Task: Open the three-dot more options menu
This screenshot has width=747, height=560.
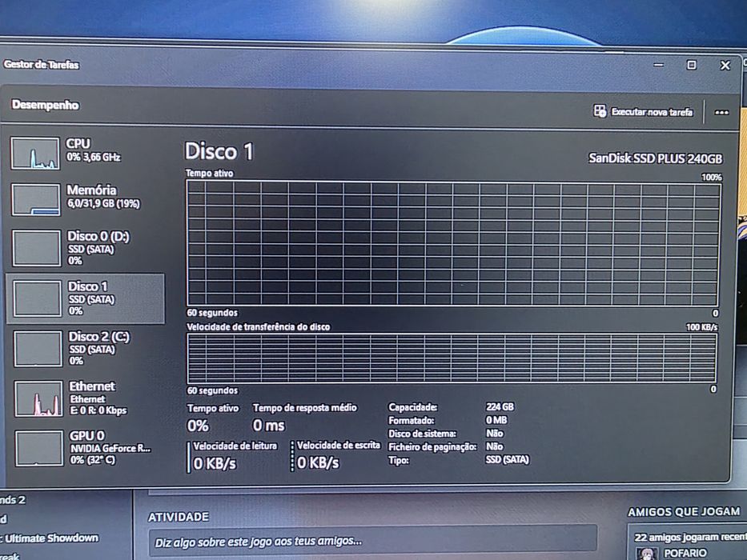Action: click(x=721, y=112)
